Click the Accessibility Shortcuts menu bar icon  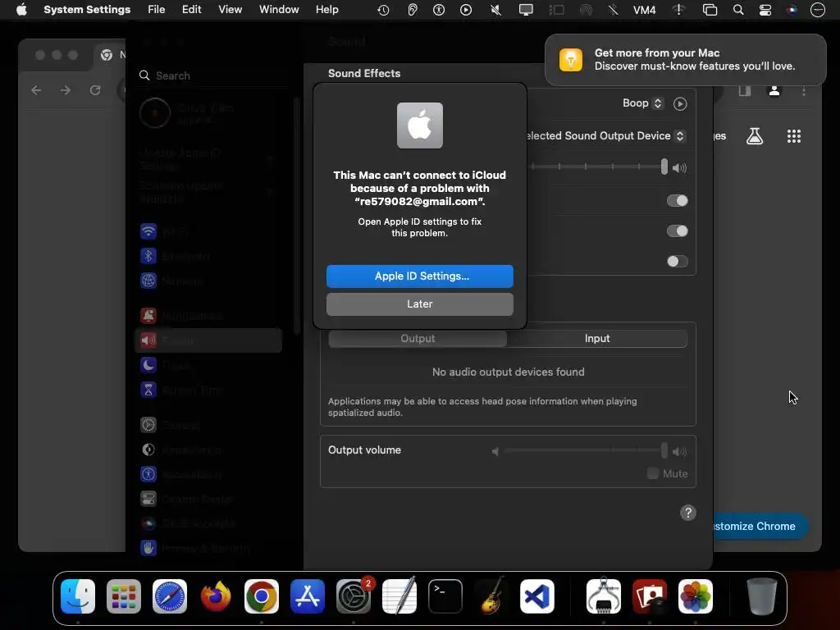tap(439, 10)
